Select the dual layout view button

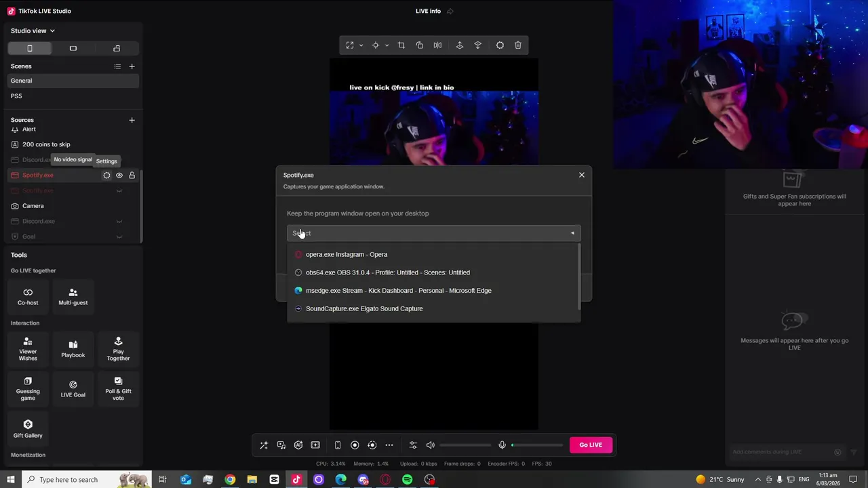(117, 48)
